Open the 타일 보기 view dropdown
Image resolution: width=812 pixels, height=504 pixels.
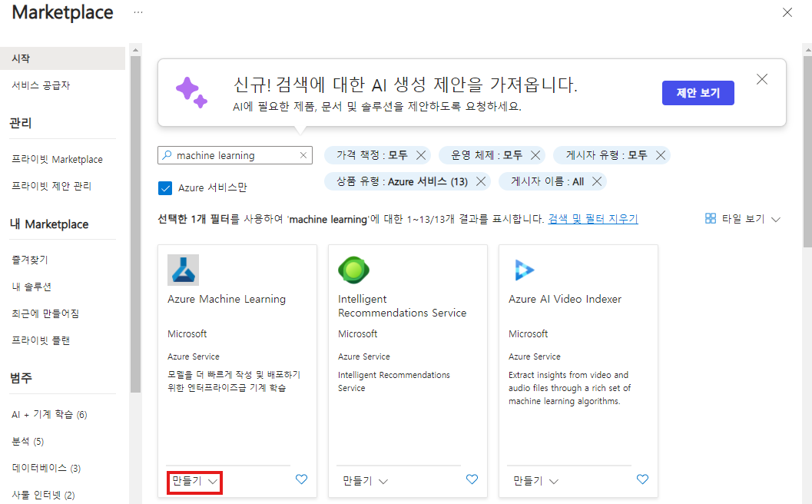(743, 219)
